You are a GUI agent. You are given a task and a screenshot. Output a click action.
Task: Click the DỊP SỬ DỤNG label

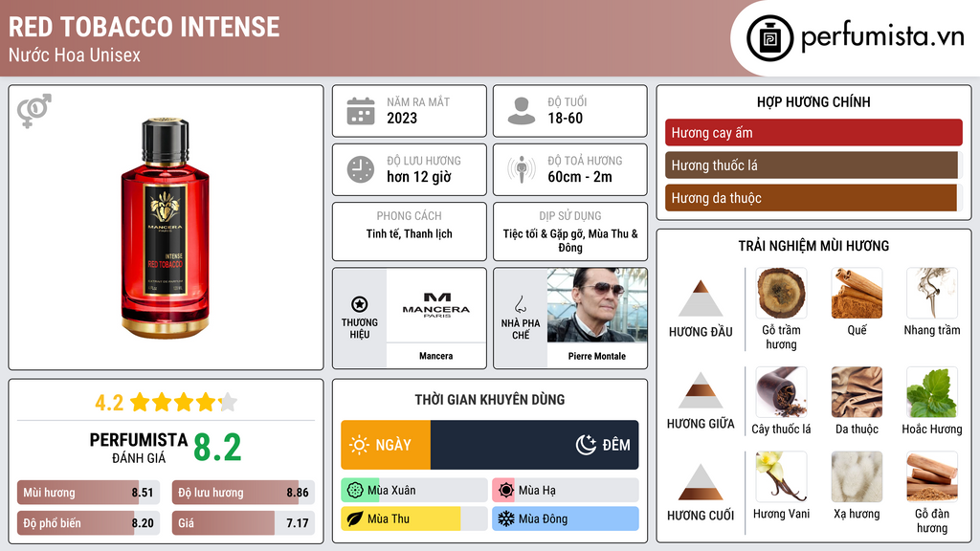(x=570, y=215)
